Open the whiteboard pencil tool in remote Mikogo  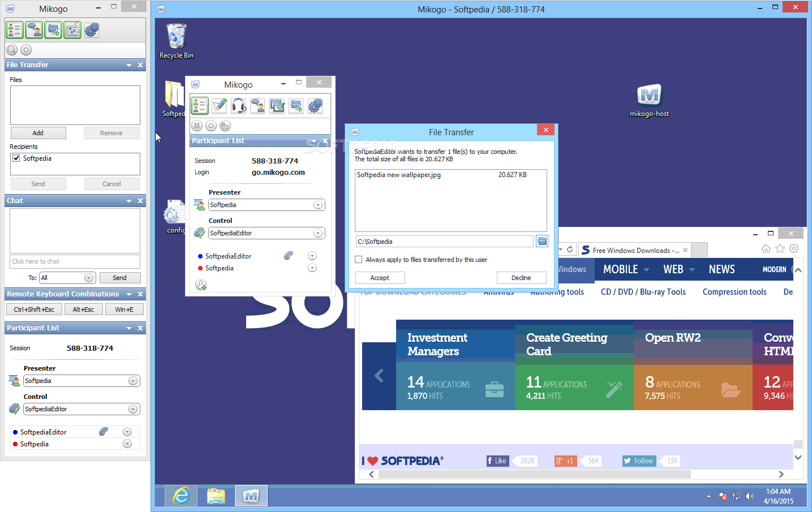[220, 105]
